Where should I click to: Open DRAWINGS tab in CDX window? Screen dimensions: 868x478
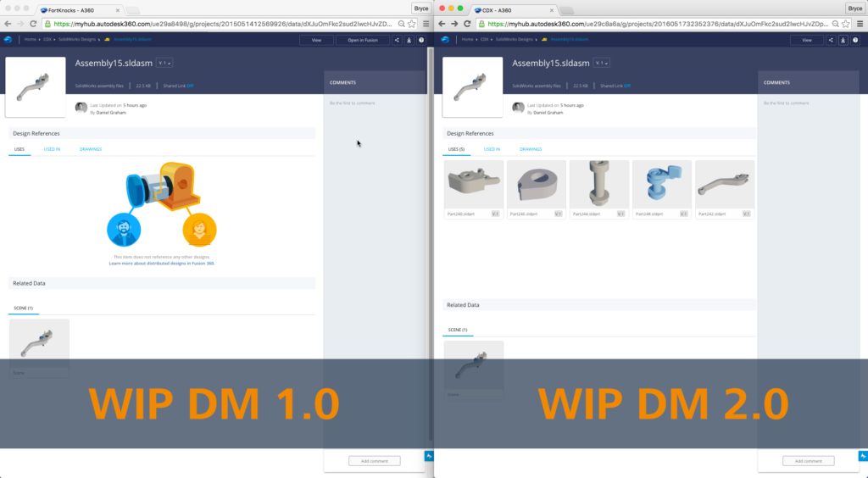pos(531,149)
